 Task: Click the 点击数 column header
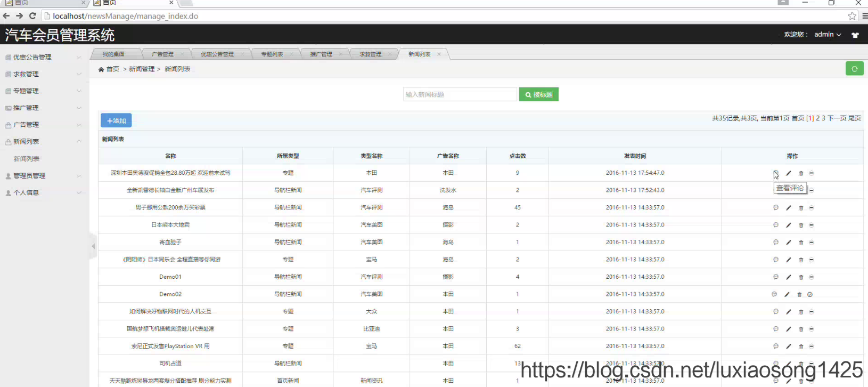coord(518,156)
